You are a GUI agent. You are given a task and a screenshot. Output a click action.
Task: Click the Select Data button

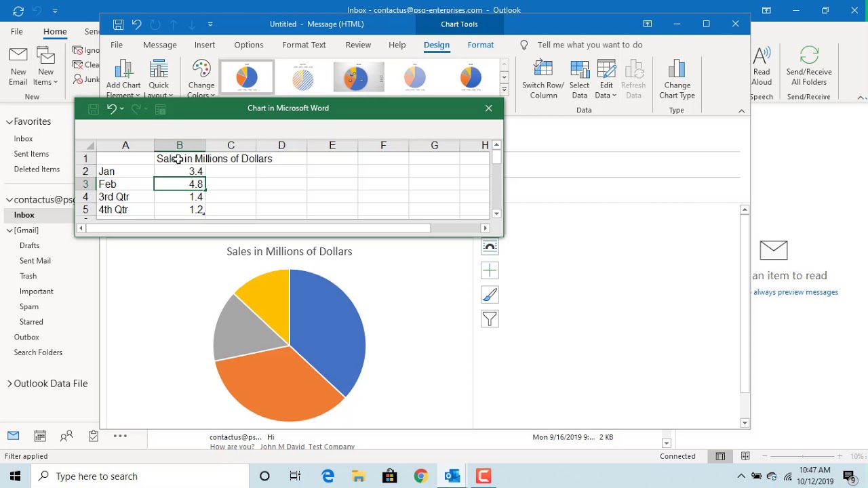tap(579, 79)
